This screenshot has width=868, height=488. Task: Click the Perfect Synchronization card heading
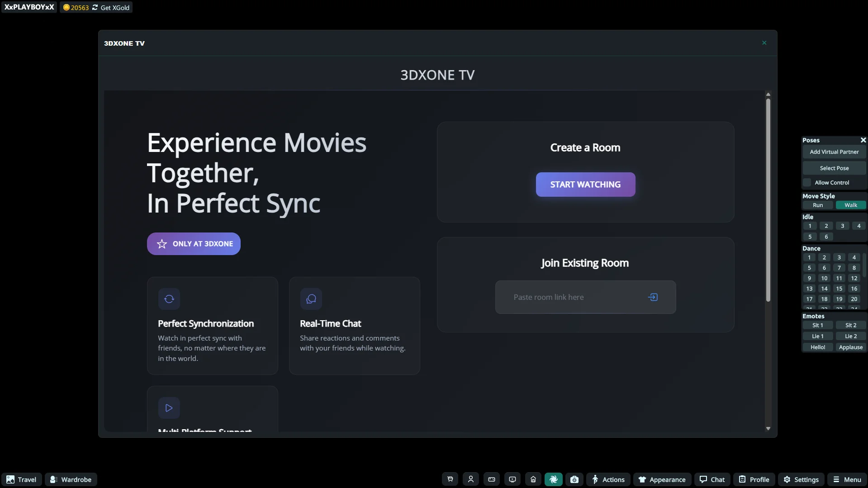click(x=206, y=324)
